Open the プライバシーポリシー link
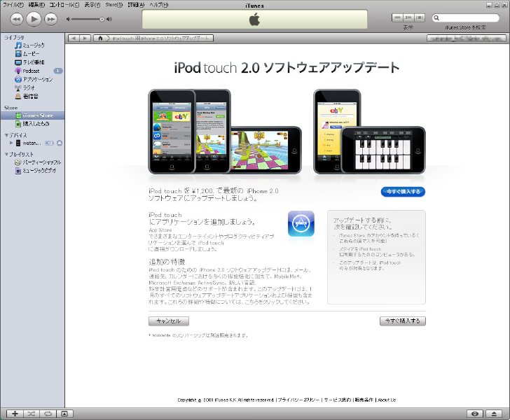The width and height of the screenshot is (510, 420). coord(298,400)
